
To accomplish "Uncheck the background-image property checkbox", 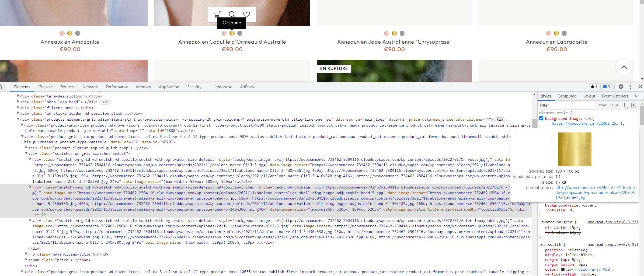I will tap(541, 118).
